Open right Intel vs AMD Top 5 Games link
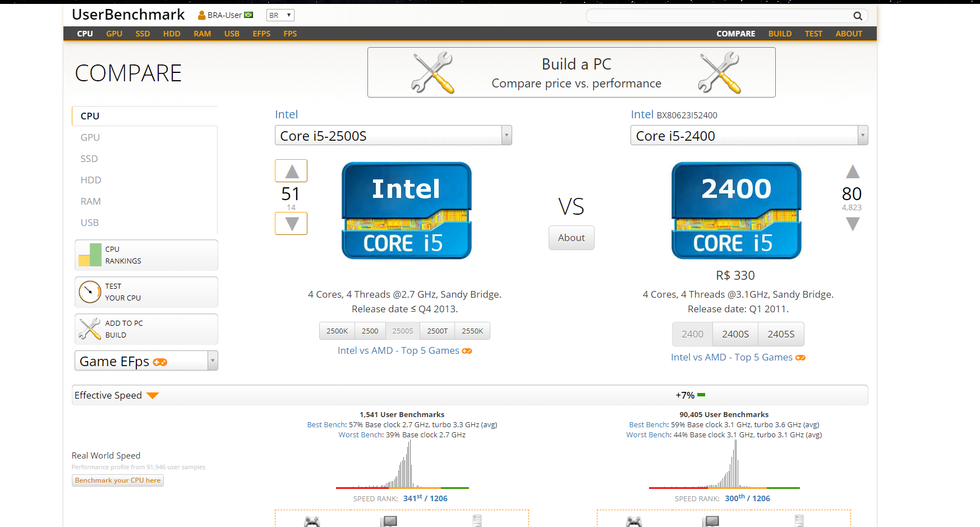980x527 pixels. [x=731, y=357]
